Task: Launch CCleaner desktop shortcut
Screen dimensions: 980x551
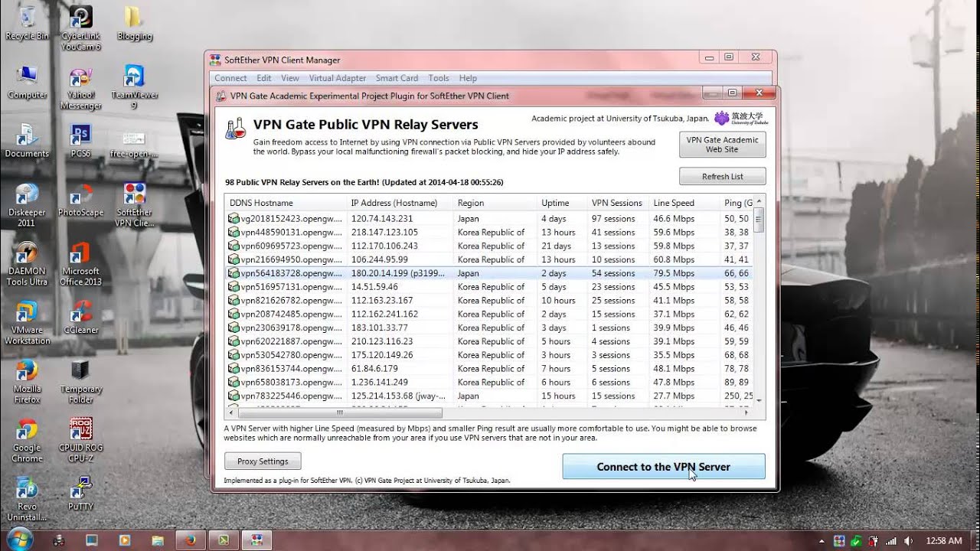Action: point(80,317)
